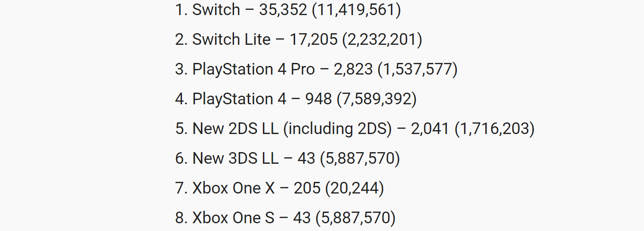Image resolution: width=644 pixels, height=231 pixels.
Task: Click the '(including 2DS)' parenthetical text
Action: click(338, 128)
